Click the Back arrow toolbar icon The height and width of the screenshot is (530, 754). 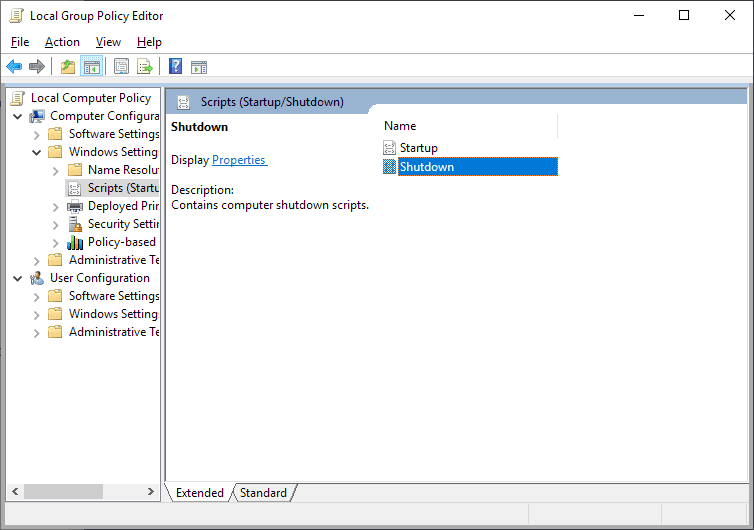(x=14, y=66)
